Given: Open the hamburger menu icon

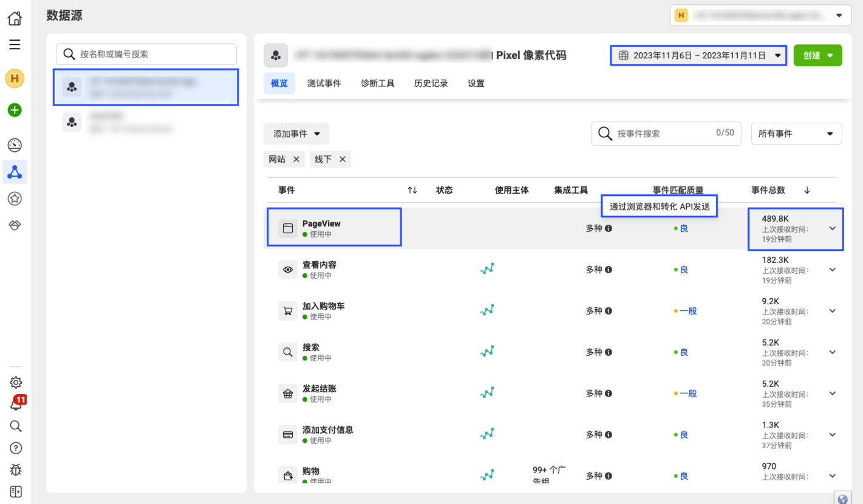Looking at the screenshot, I should coord(15,44).
